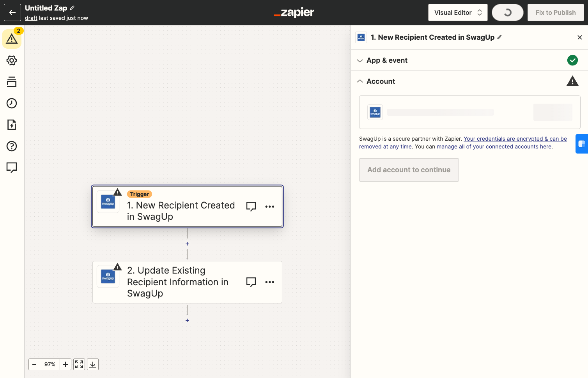Add a step after step 2
The image size is (588, 378).
(x=188, y=320)
